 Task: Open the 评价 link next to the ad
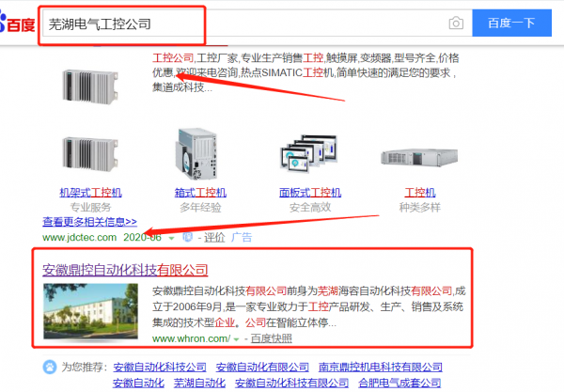(x=214, y=237)
